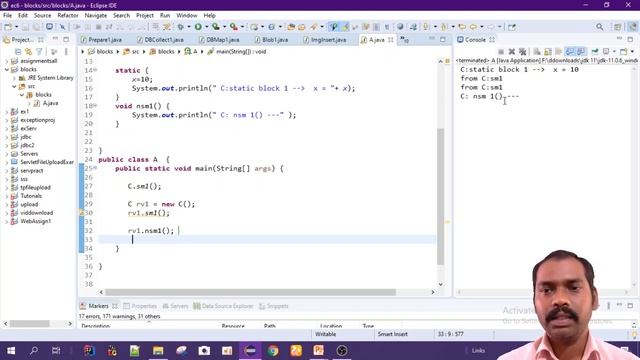Click the Last Edit Location arrow icon
The width and height of the screenshot is (640, 360).
click(462, 27)
